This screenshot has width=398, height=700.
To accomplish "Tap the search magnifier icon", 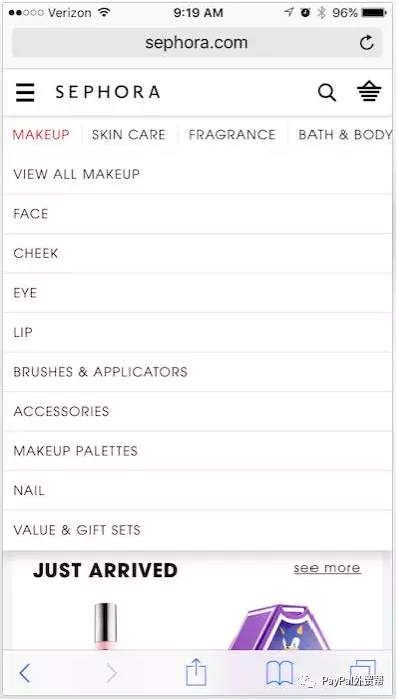I will pos(327,92).
